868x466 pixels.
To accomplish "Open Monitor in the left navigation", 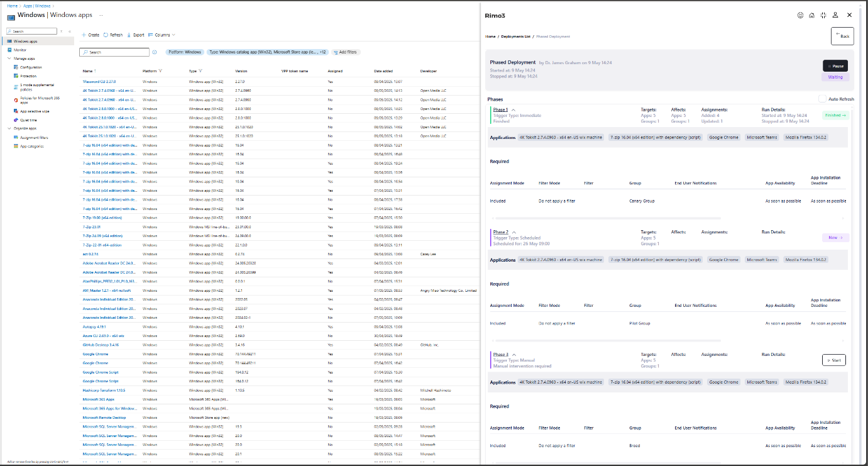I will click(20, 50).
